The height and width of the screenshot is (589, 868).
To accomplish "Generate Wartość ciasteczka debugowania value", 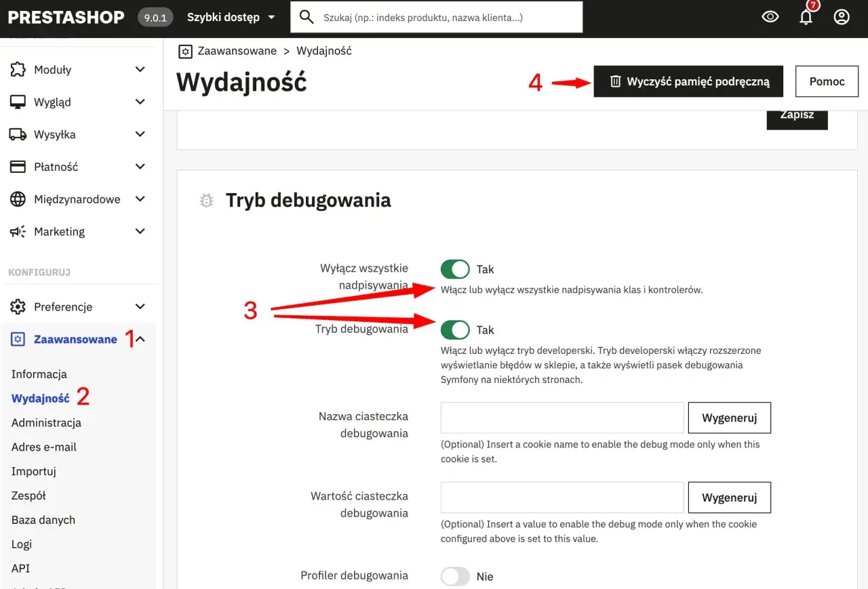I will pyautogui.click(x=730, y=497).
